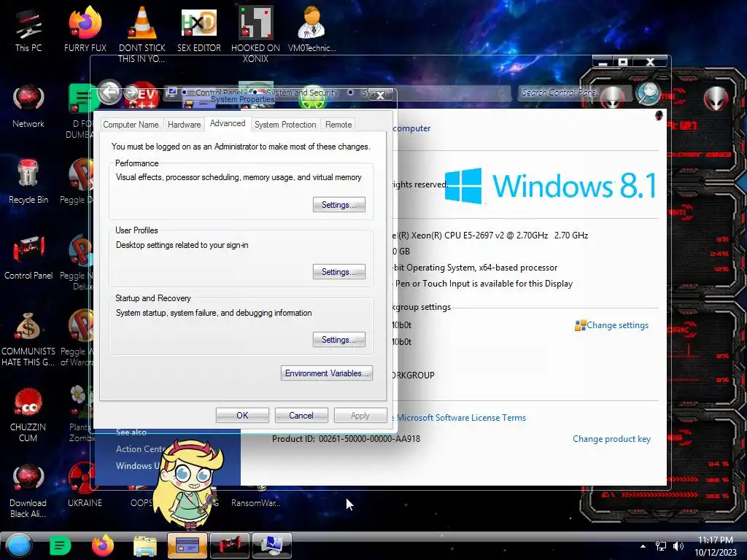Launch Firefox from the taskbar

coord(103,545)
